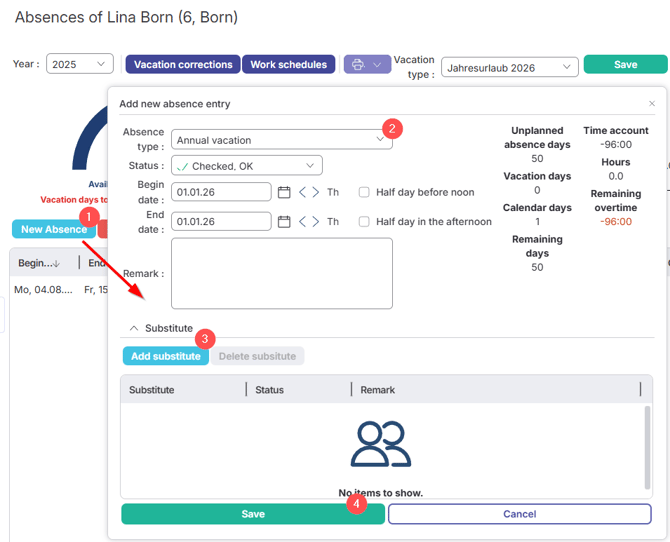Screen dimensions: 670x542
Task: Open the End date calendar picker icon
Action: pyautogui.click(x=284, y=222)
